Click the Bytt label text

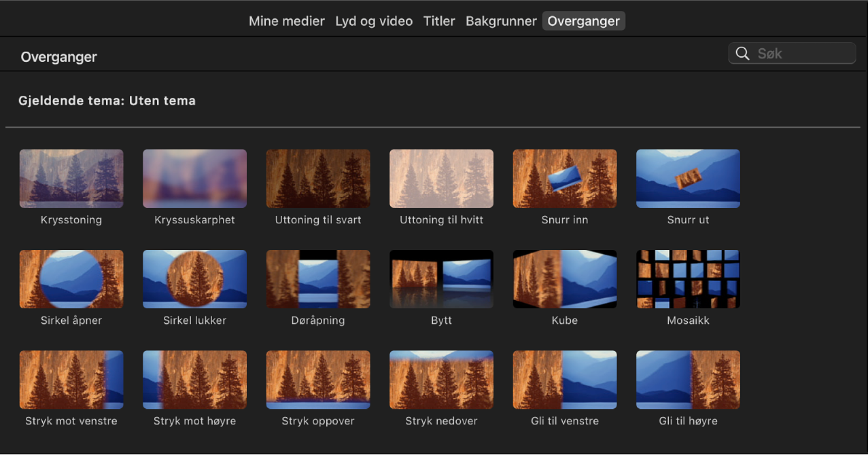pyautogui.click(x=441, y=321)
